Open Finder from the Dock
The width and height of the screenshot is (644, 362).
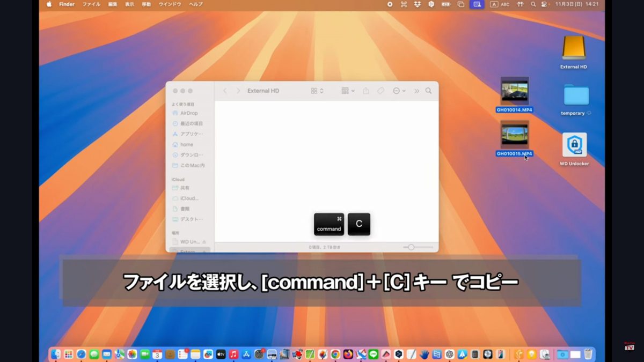pos(55,354)
